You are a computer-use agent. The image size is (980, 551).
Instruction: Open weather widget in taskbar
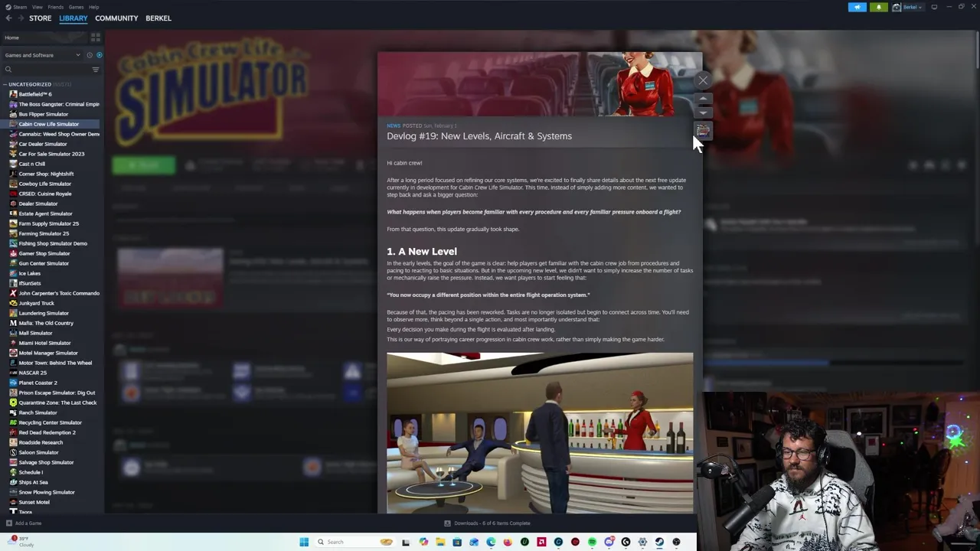click(x=21, y=542)
